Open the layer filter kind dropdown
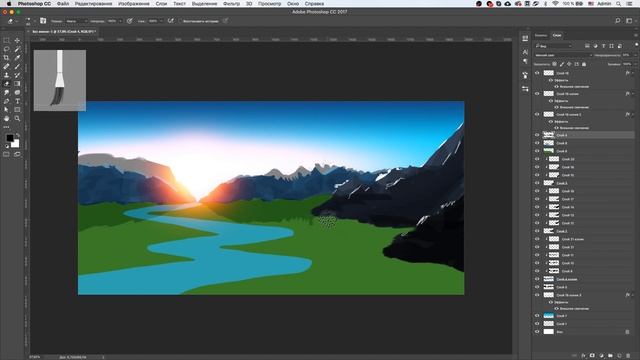Viewport: 640px width, 360px height. point(554,46)
